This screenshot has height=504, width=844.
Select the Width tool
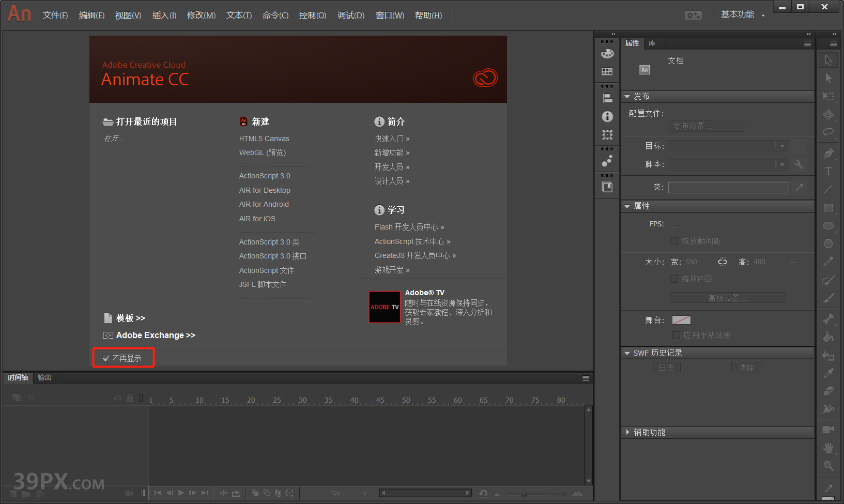[x=828, y=409]
